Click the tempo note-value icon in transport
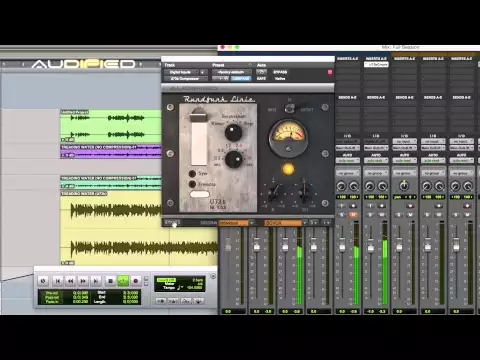 pyautogui.click(x=180, y=287)
